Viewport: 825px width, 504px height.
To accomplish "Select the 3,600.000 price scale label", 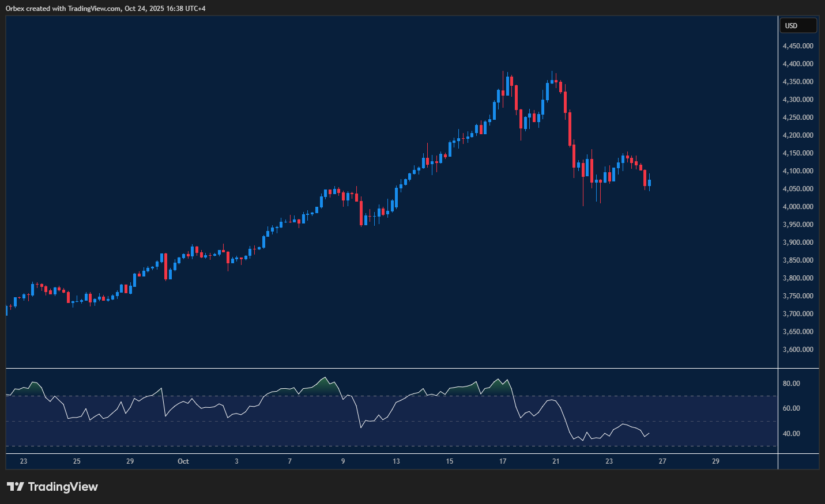I will (x=798, y=350).
